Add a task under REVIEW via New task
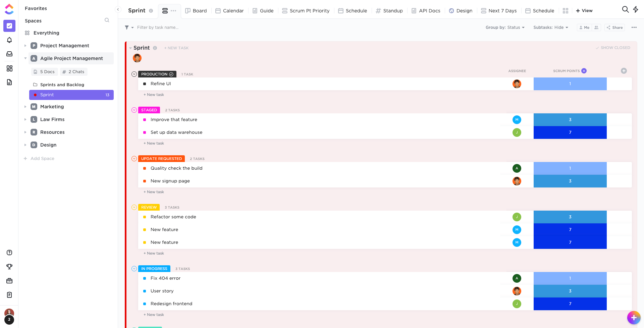Viewport: 644px width, 328px height. pyautogui.click(x=154, y=253)
